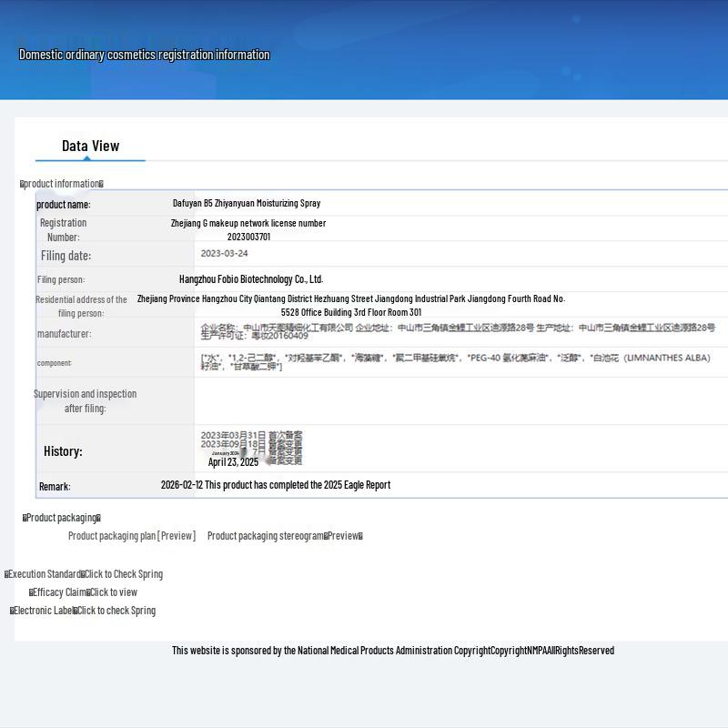Click the 'Supervision and inspection after filing' label
The image size is (728, 728).
tap(86, 400)
